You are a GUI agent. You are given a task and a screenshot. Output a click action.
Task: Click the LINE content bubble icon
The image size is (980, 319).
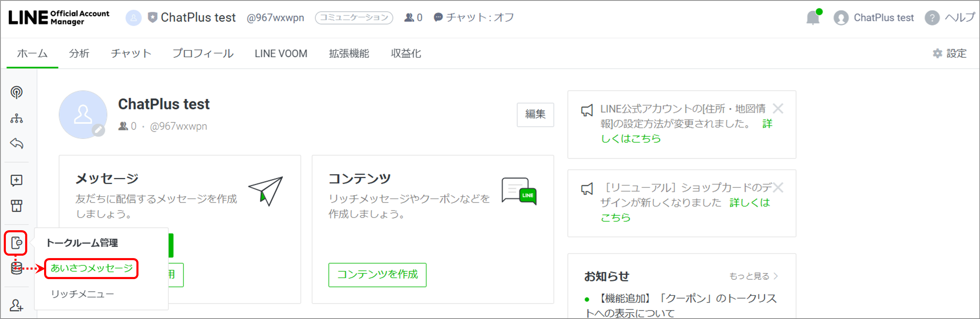tap(519, 191)
